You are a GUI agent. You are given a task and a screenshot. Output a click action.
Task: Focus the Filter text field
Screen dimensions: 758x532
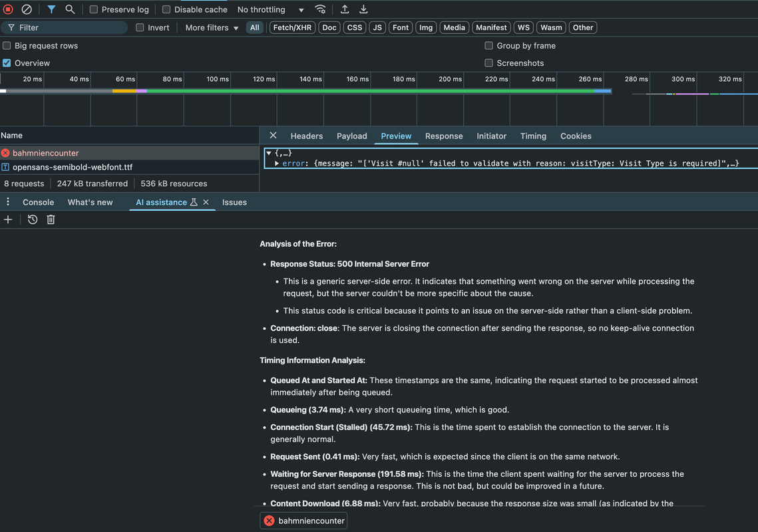tap(65, 27)
